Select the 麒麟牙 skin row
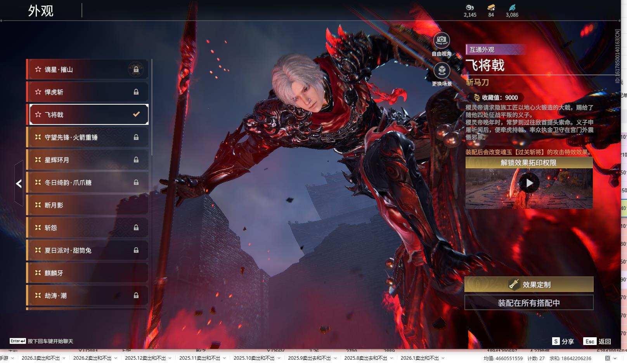 point(87,273)
